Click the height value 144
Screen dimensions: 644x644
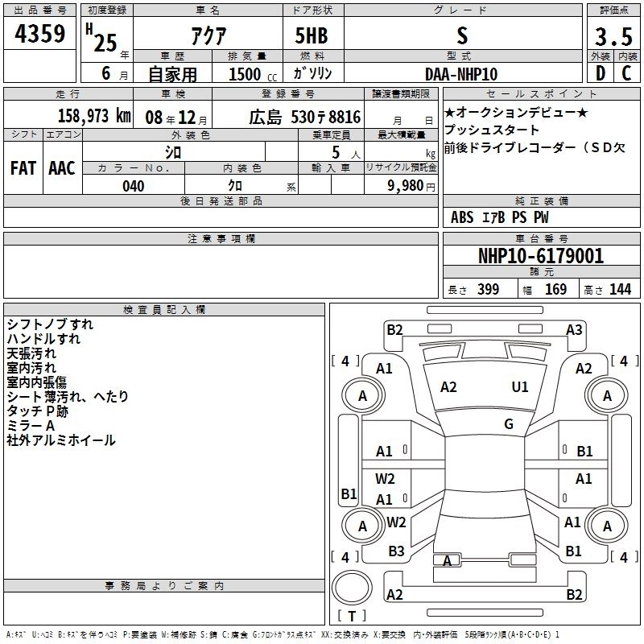(x=620, y=290)
